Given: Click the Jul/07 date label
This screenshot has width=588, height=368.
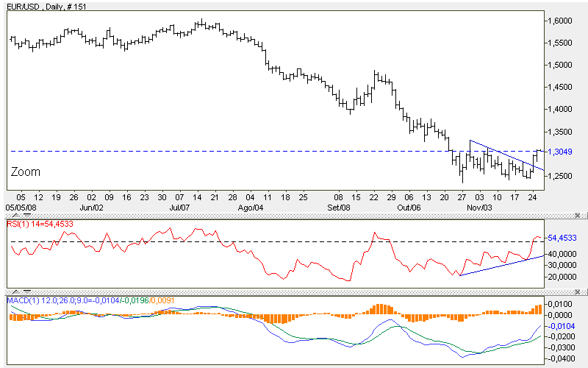Looking at the screenshot, I should click(x=180, y=208).
